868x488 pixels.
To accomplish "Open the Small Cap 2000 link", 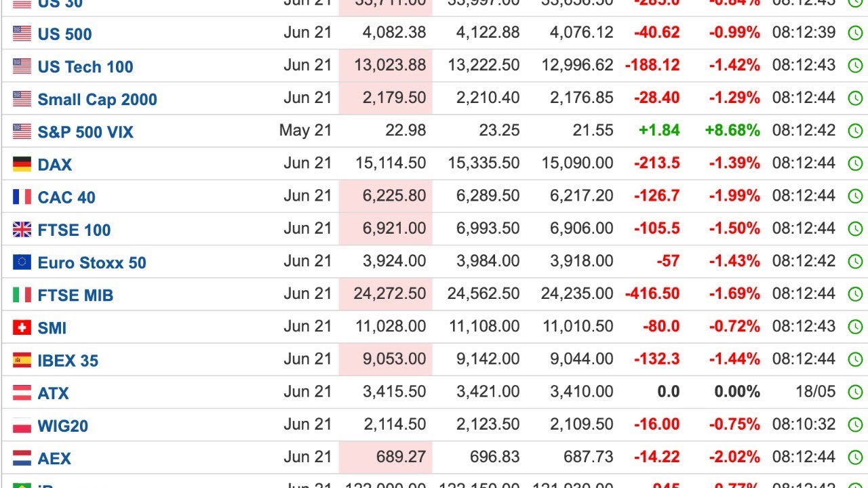I will pos(97,99).
